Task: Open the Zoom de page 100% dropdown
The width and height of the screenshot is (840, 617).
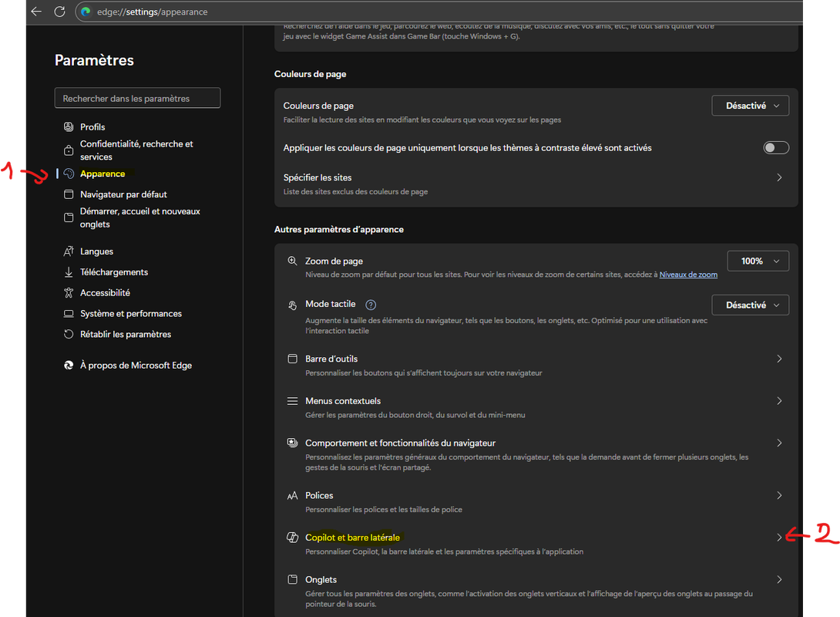Action: (758, 261)
